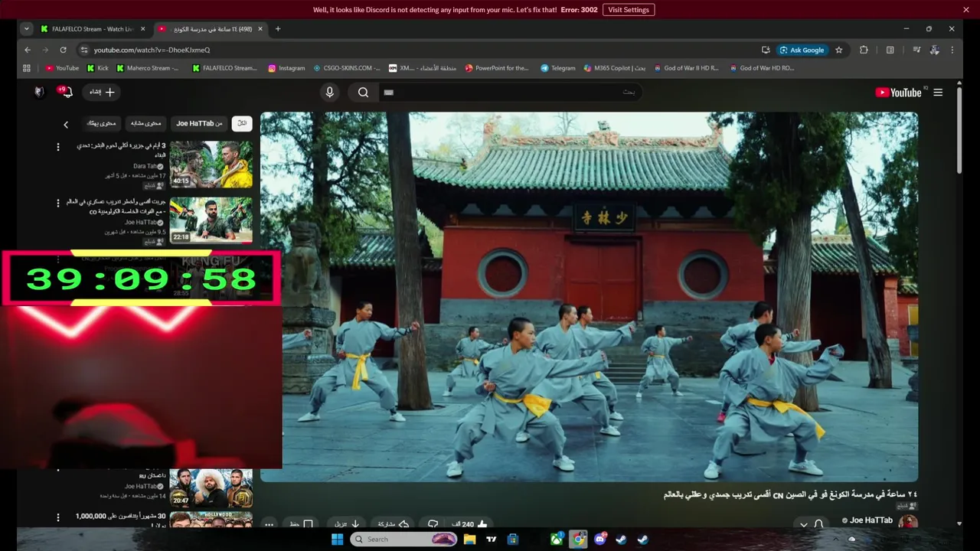Click the Dara Tah channel name

145,166
